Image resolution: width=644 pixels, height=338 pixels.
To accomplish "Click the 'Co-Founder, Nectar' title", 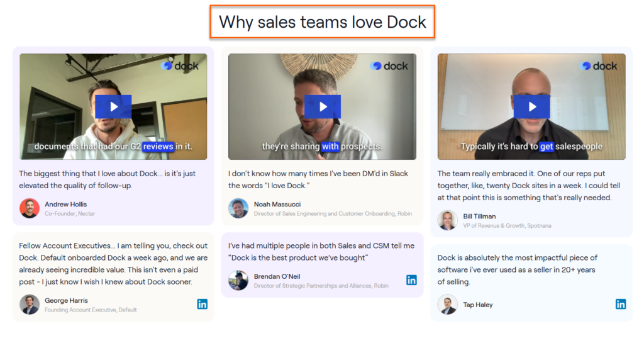I will 70,214.
